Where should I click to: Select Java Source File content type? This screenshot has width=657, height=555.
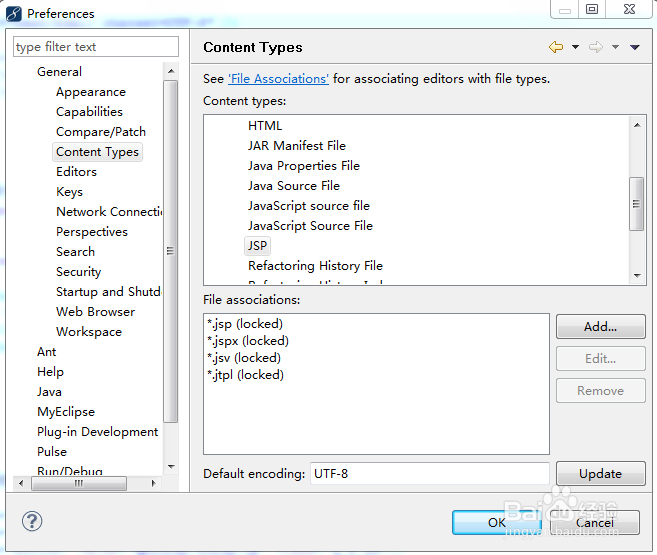pos(294,186)
